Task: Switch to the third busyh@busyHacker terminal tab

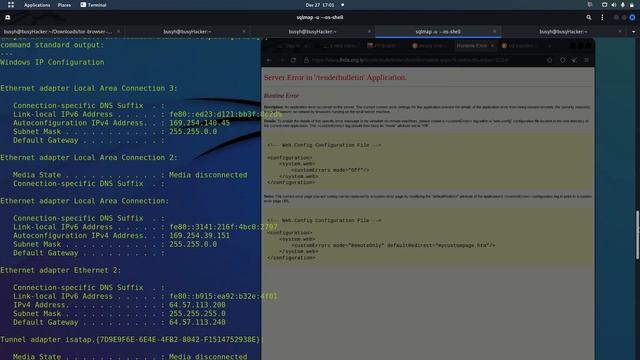Action: (313, 31)
